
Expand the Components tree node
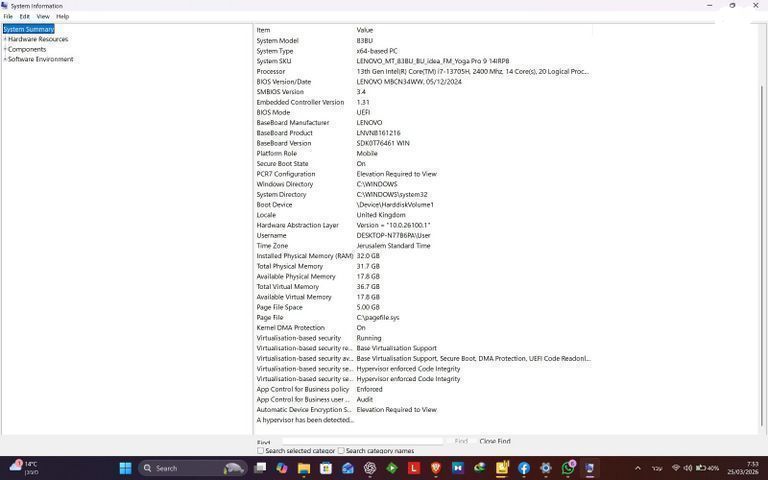click(x=5, y=49)
